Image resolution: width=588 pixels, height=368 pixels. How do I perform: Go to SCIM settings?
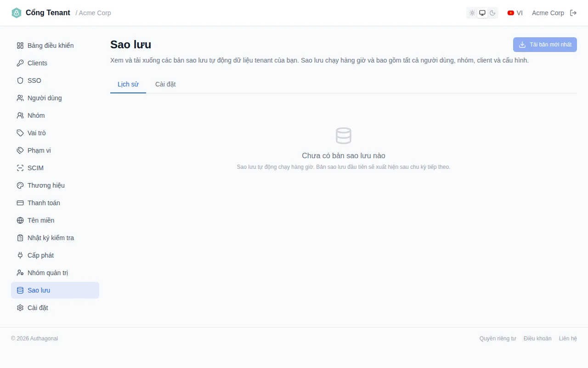pos(55,168)
